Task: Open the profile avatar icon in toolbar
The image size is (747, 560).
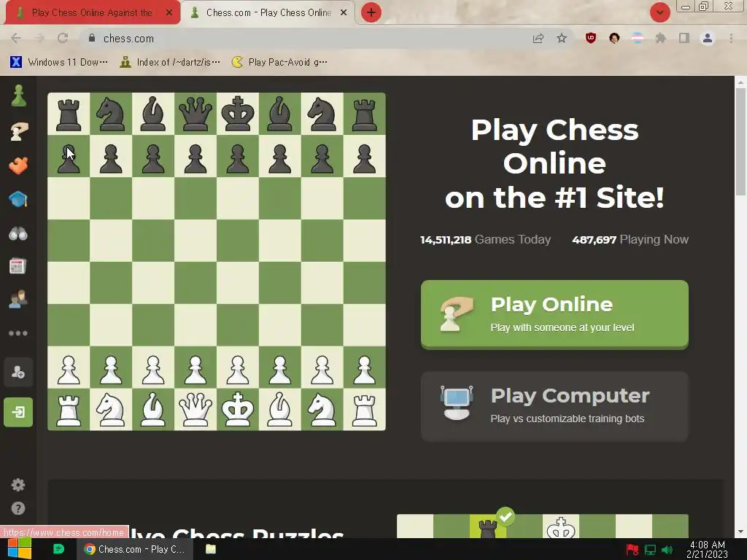Action: coord(708,38)
